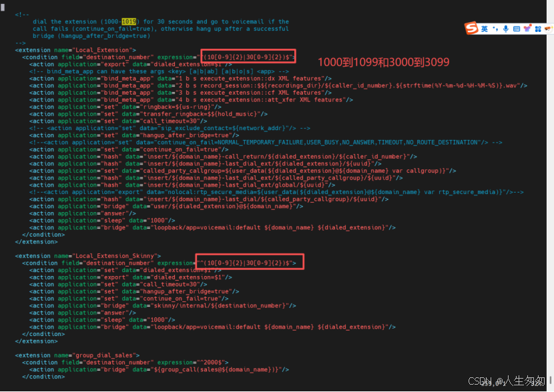Click the answer action in Skinny extension
Screen dimensions: 554x392
[83, 313]
